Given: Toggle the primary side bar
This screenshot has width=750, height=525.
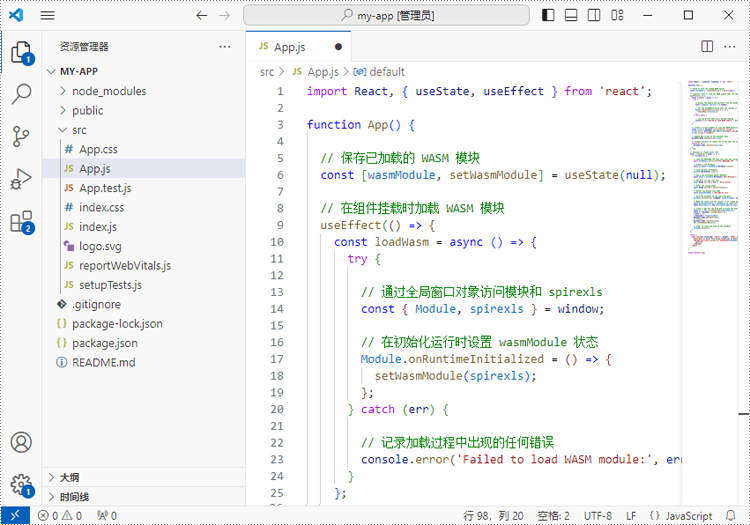Looking at the screenshot, I should tap(548, 15).
